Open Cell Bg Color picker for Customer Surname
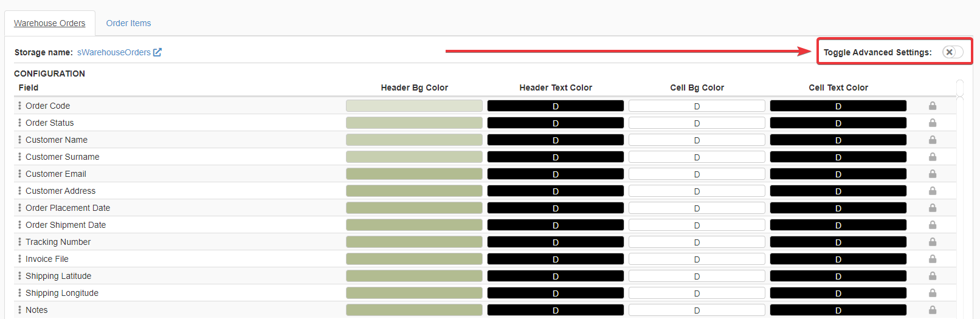 [697, 157]
